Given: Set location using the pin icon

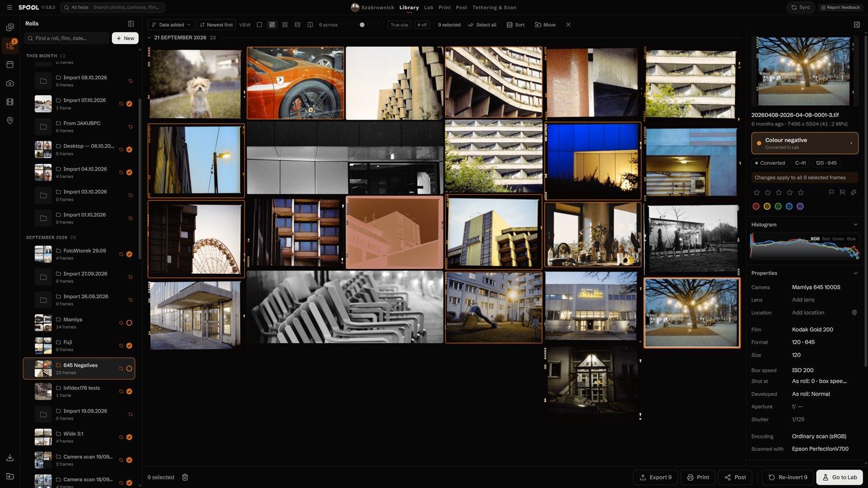Looking at the screenshot, I should pos(854,313).
